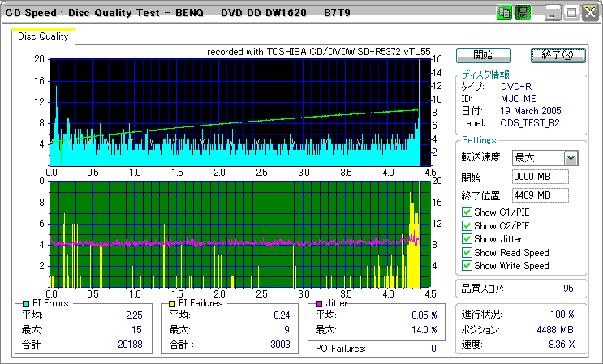
Task: Click the copy to clipboard icon in title bar
Action: click(504, 13)
